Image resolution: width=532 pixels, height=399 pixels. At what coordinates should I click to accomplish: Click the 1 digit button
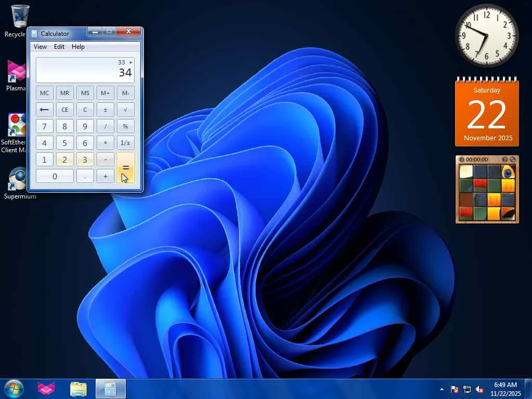(x=45, y=159)
